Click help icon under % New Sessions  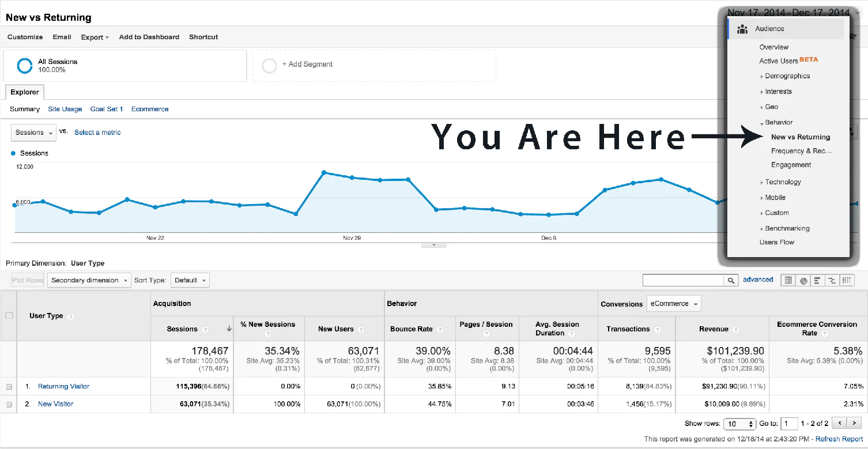coord(268,334)
